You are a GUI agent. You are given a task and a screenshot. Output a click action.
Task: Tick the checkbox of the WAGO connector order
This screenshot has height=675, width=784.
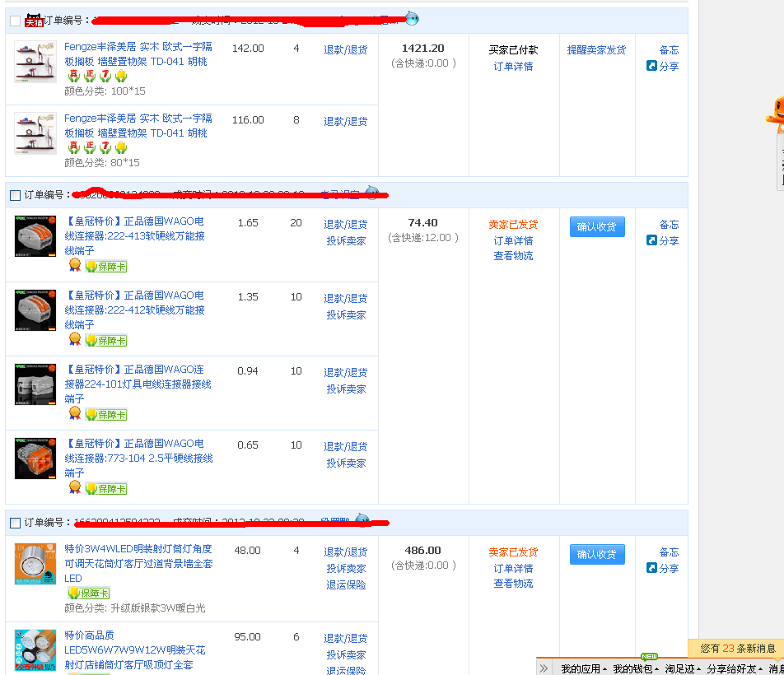pyautogui.click(x=16, y=195)
